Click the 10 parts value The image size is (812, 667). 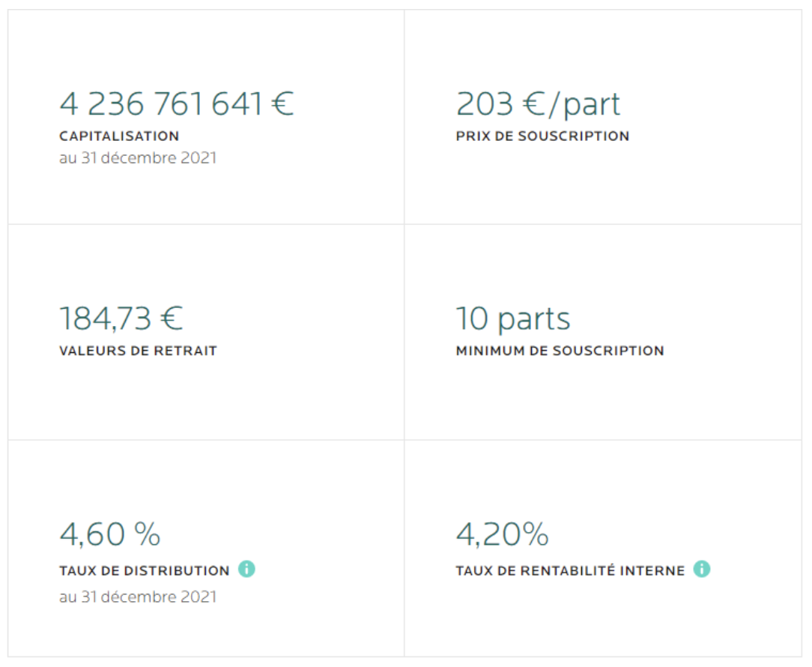pos(513,319)
